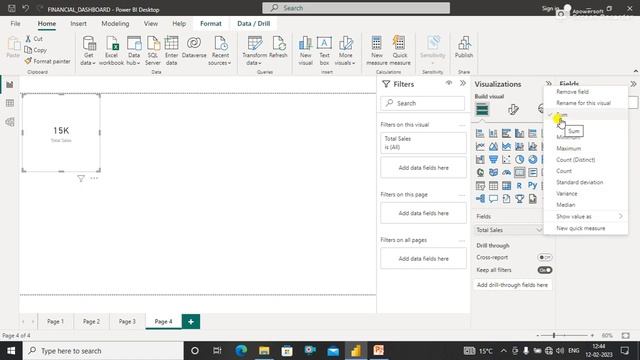Image resolution: width=640 pixels, height=360 pixels.
Task: Open Microsoft Edge from the taskbar
Action: point(241,351)
